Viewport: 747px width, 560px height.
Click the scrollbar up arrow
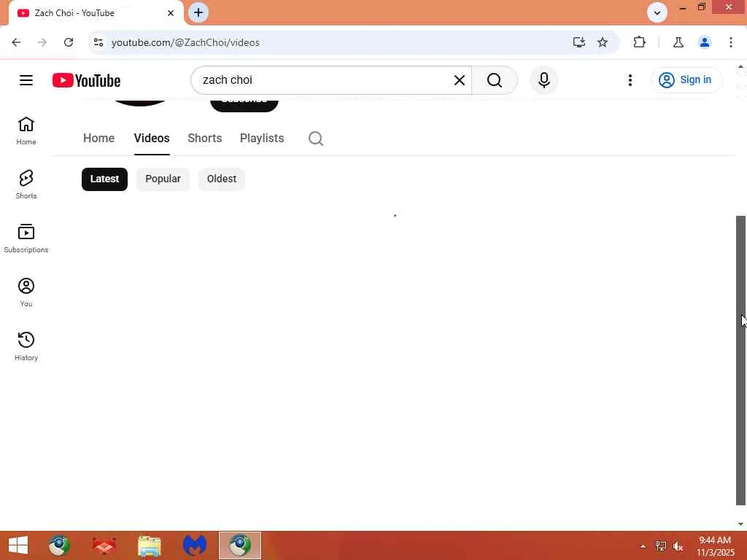coord(741,66)
